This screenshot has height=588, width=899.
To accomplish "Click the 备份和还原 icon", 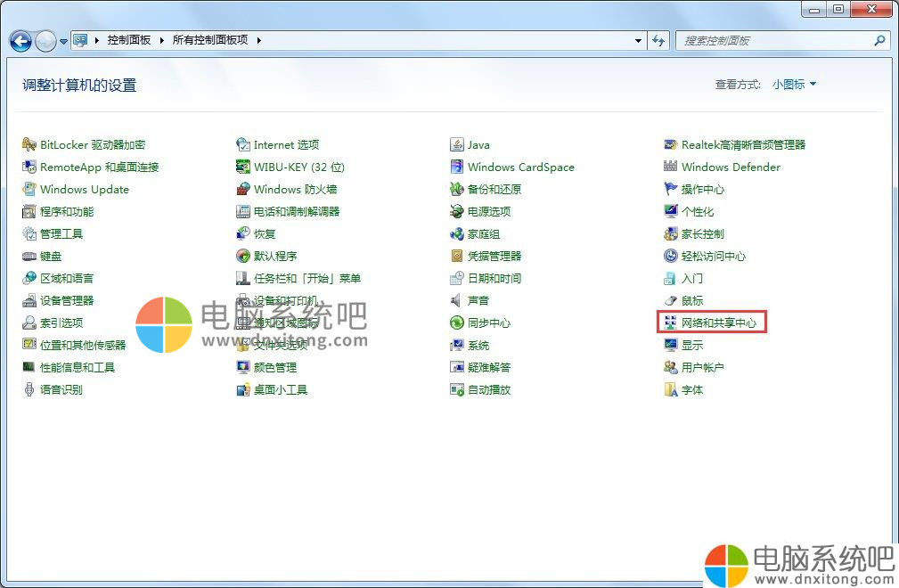I will click(457, 189).
